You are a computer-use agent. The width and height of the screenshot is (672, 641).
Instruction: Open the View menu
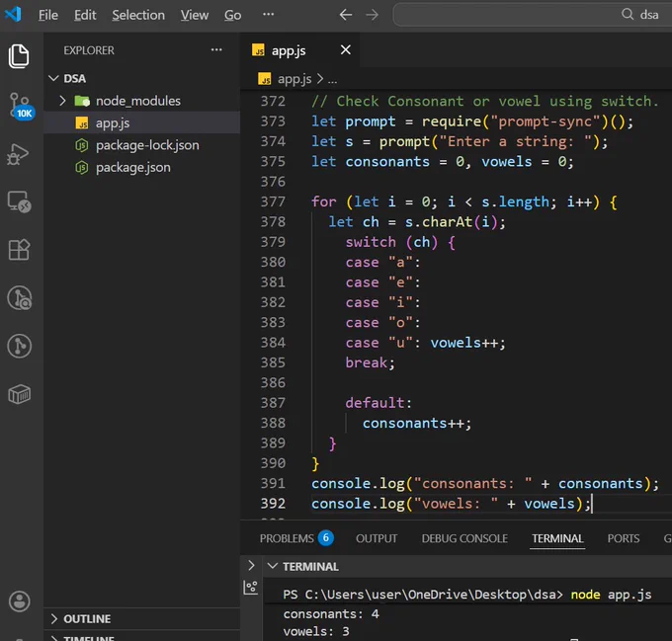point(194,15)
